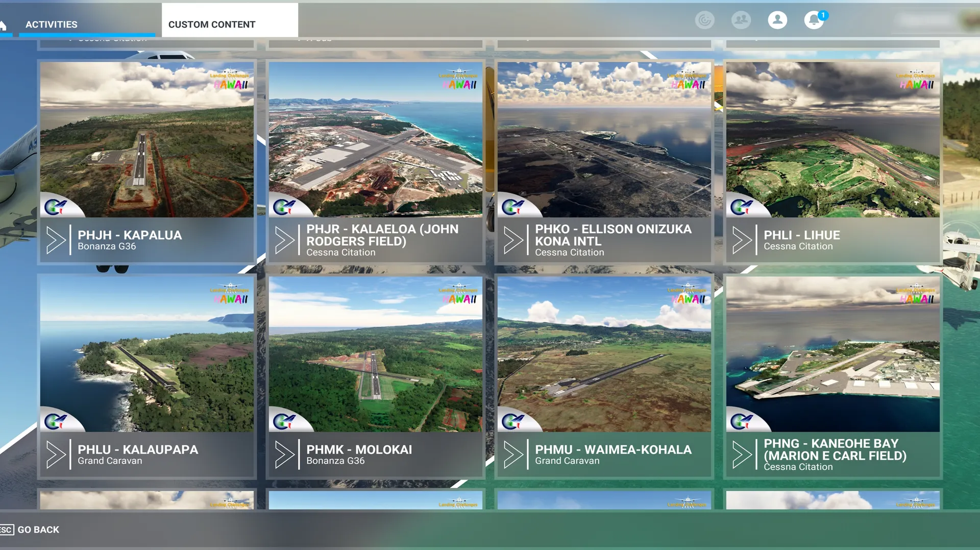Click creator logo on PHJH Kapalua thumbnail

[x=56, y=207]
